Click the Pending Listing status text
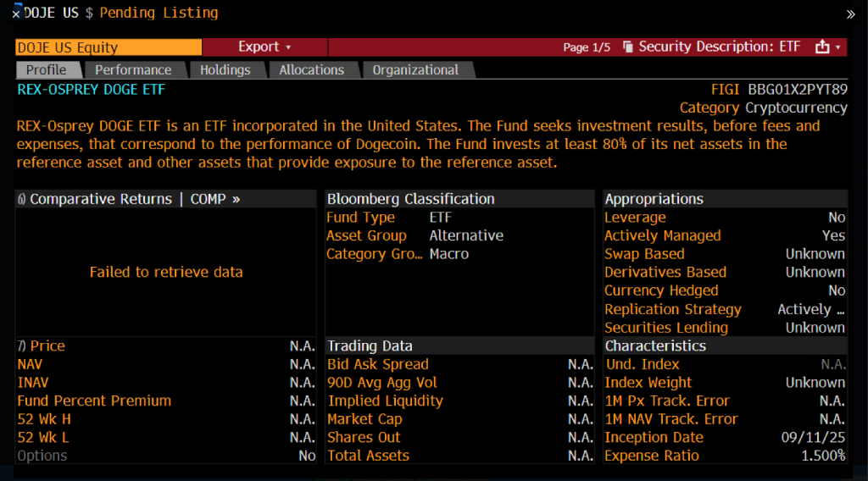This screenshot has height=481, width=868. point(159,13)
